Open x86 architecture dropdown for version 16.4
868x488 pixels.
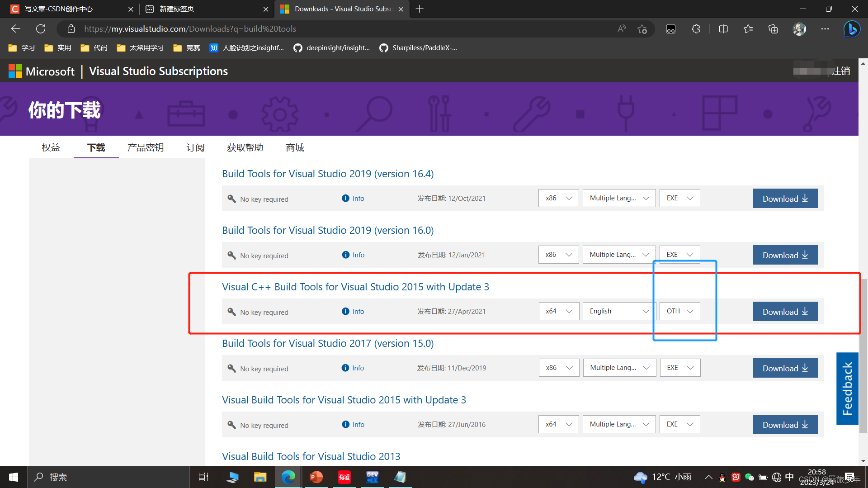tap(559, 198)
